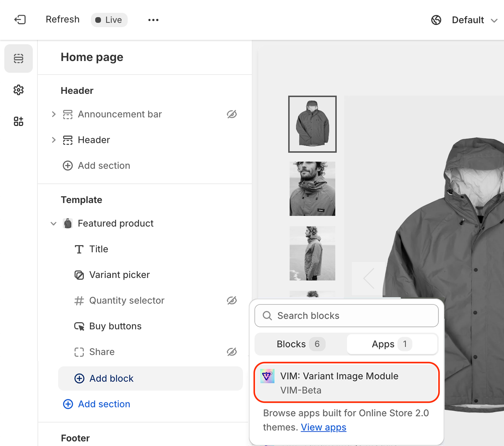Click the Refresh button

[62, 20]
